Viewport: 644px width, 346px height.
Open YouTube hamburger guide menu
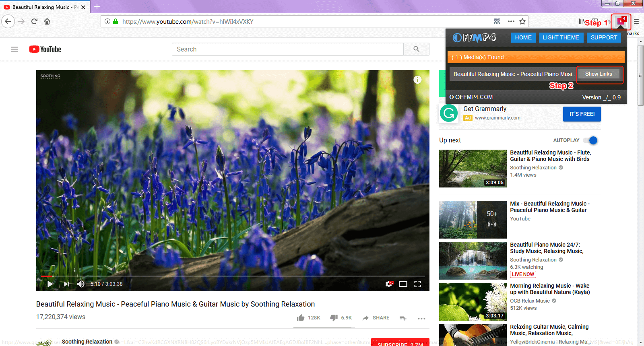tap(14, 49)
